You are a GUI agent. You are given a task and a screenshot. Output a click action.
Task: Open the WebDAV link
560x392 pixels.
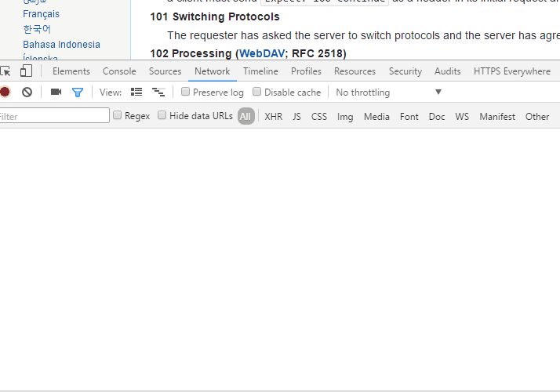(262, 53)
